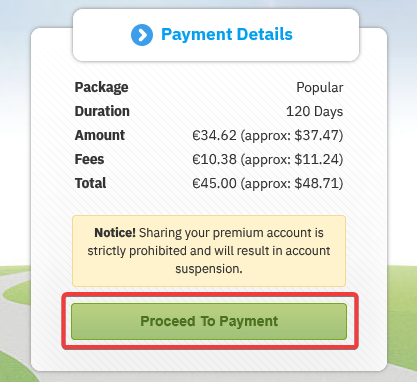Click the Payment Details header card
Image resolution: width=417 pixels, height=382 pixels.
[x=216, y=35]
